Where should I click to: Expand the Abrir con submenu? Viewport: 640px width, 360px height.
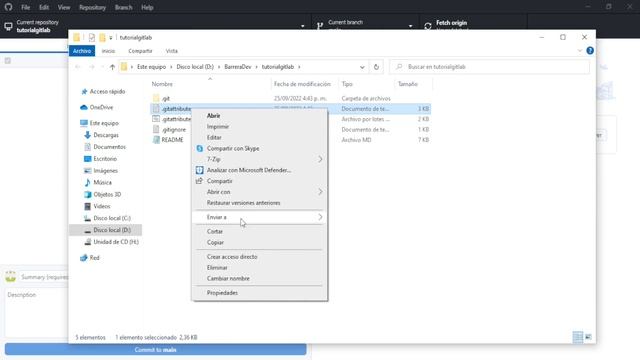(260, 192)
